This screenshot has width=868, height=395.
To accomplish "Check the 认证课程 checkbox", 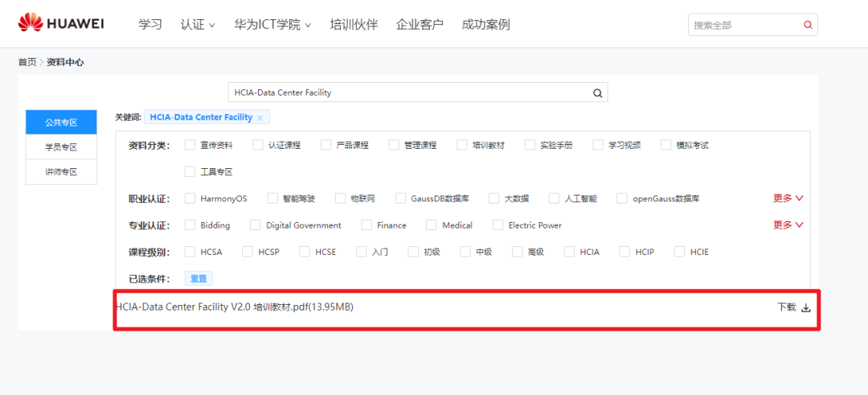I will click(258, 145).
